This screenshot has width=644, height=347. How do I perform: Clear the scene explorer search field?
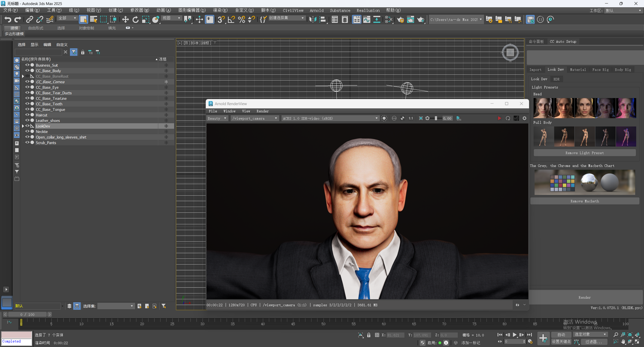pos(66,52)
